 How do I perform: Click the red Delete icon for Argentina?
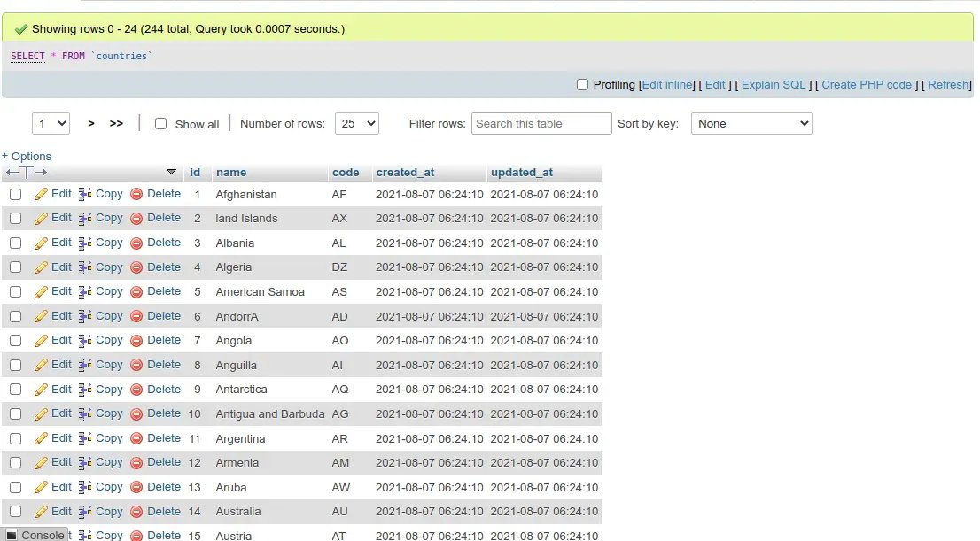[136, 438]
